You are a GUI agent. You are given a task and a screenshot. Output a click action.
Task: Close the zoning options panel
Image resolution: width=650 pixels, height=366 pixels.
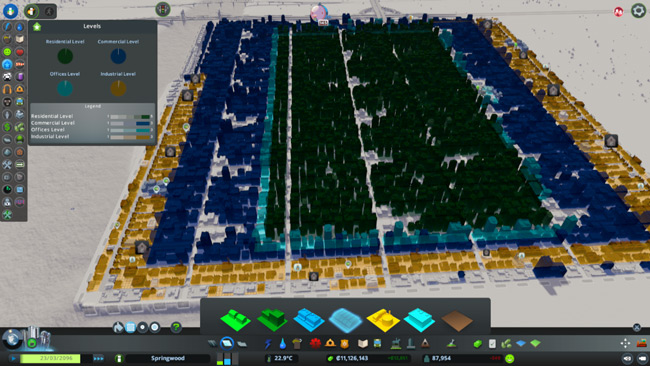tap(637, 327)
